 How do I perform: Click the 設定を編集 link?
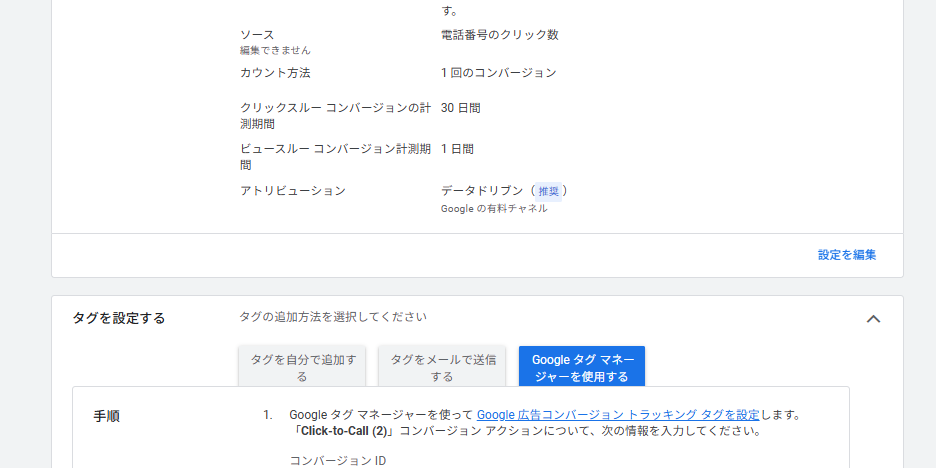coord(846,255)
